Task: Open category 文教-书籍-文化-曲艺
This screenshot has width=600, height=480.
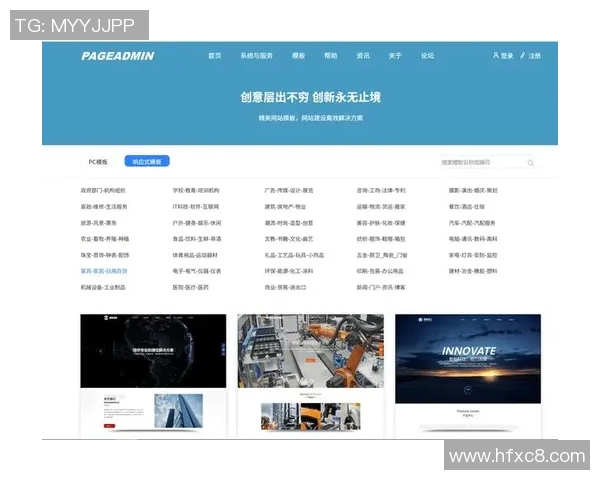Action: [289, 239]
